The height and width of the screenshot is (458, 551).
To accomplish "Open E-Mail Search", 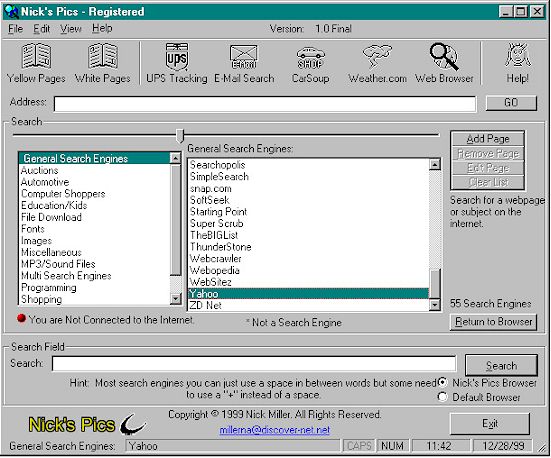I will click(244, 63).
